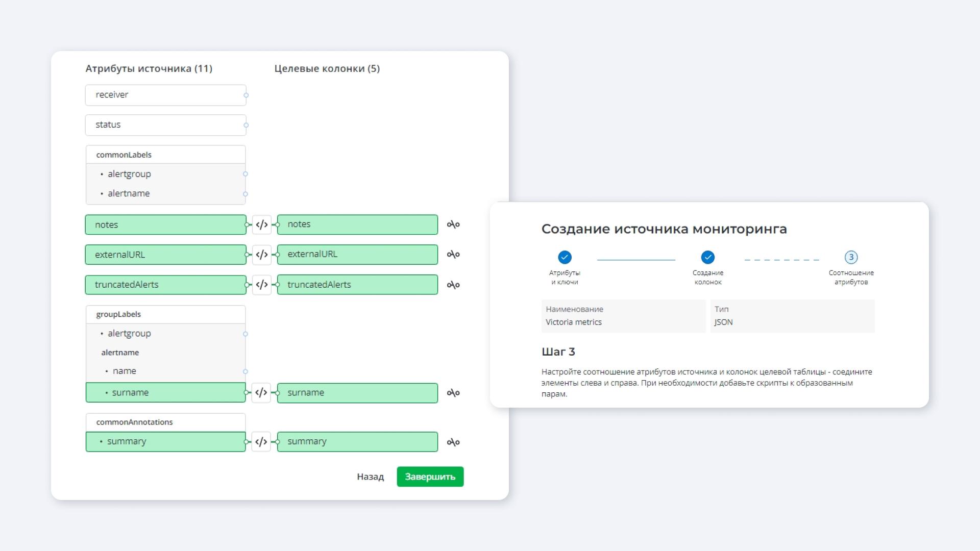Click script icon on summary mapping
Screen dimensions: 980x551
pos(261,442)
